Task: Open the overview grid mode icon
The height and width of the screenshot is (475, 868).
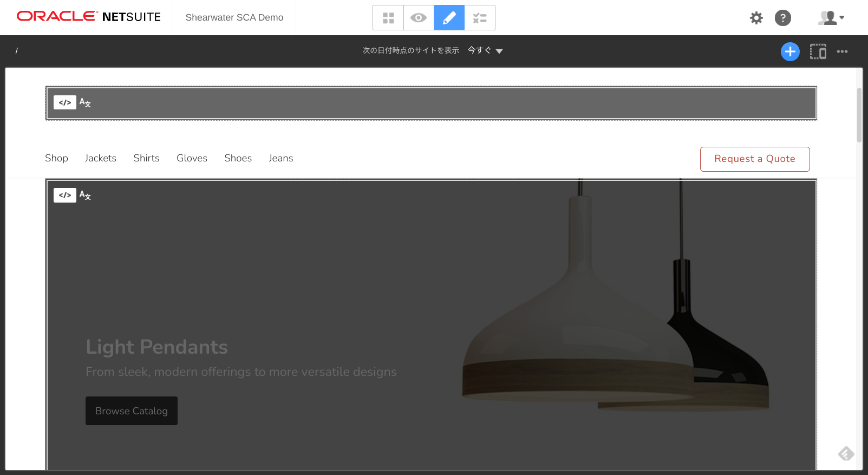Action: (388, 18)
